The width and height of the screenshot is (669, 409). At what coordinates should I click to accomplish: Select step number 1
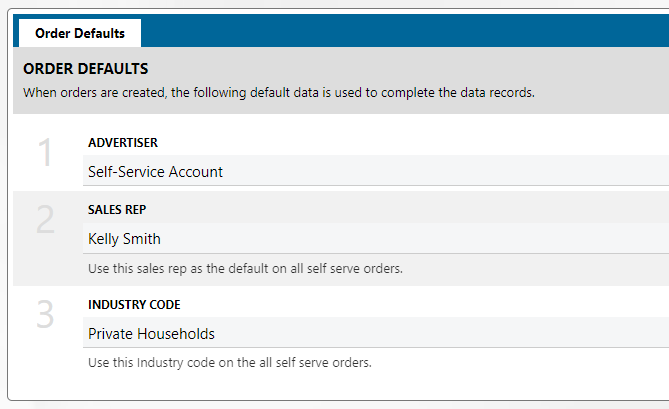coord(45,153)
